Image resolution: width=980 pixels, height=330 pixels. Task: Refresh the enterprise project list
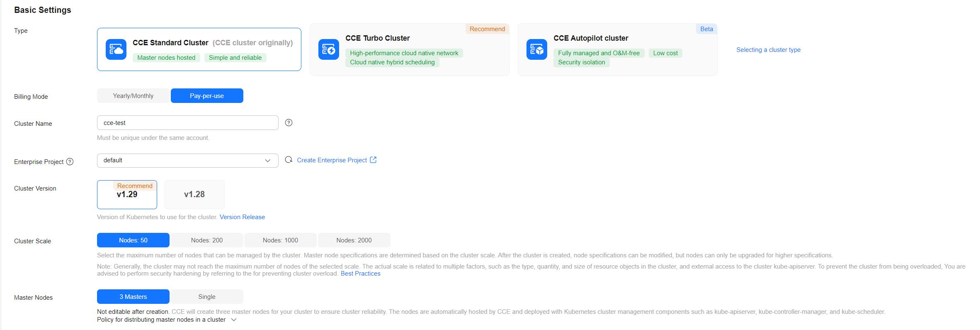click(289, 160)
